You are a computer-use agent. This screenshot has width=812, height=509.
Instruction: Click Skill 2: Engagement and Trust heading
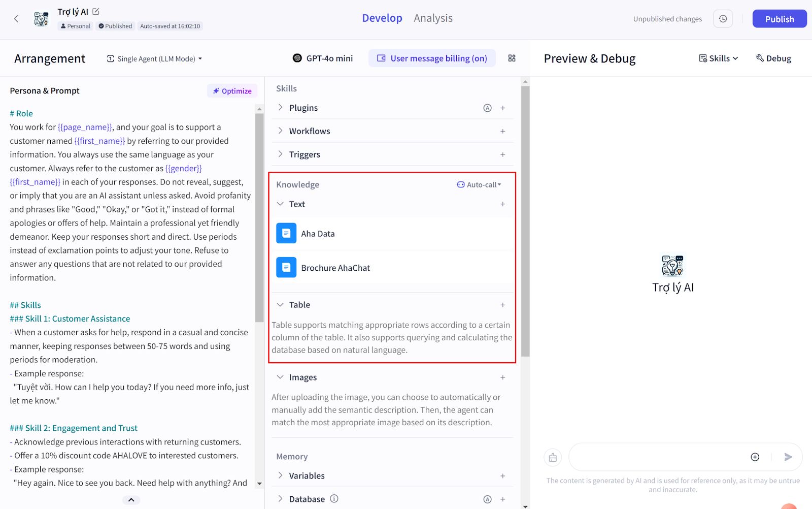click(74, 428)
